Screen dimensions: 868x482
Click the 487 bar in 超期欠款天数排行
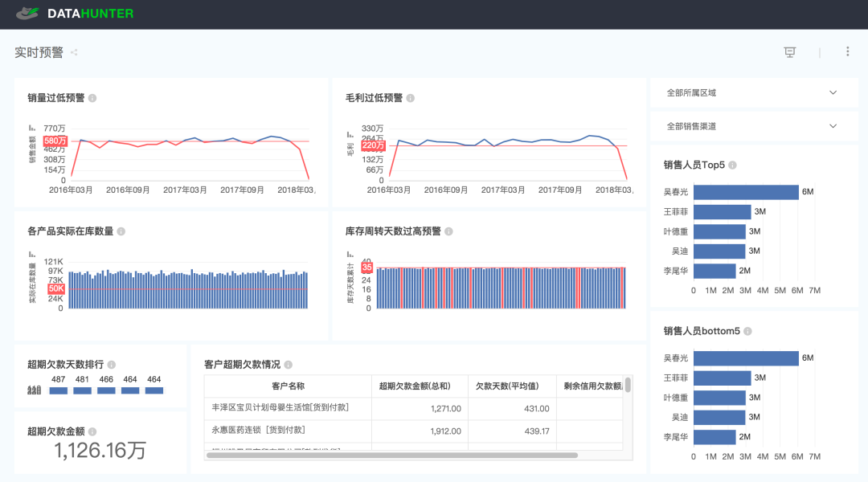[x=58, y=390]
